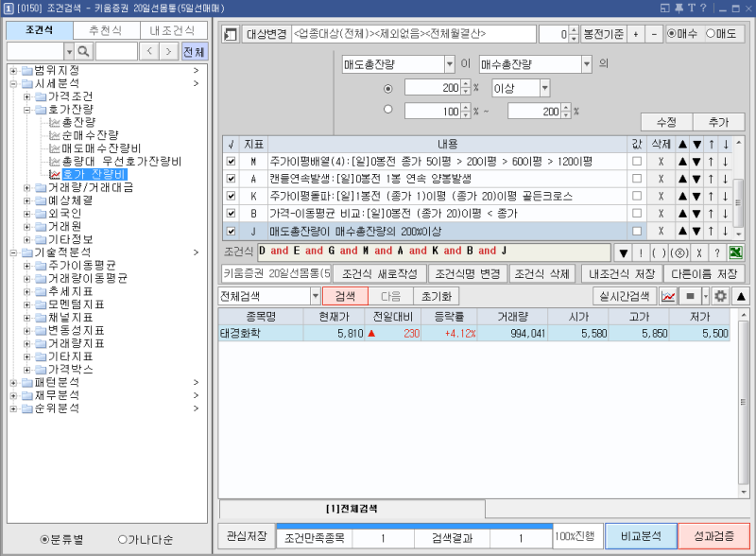This screenshot has width=756, height=556.
Task: Select the 200% 이상 radio option
Action: pyautogui.click(x=387, y=89)
